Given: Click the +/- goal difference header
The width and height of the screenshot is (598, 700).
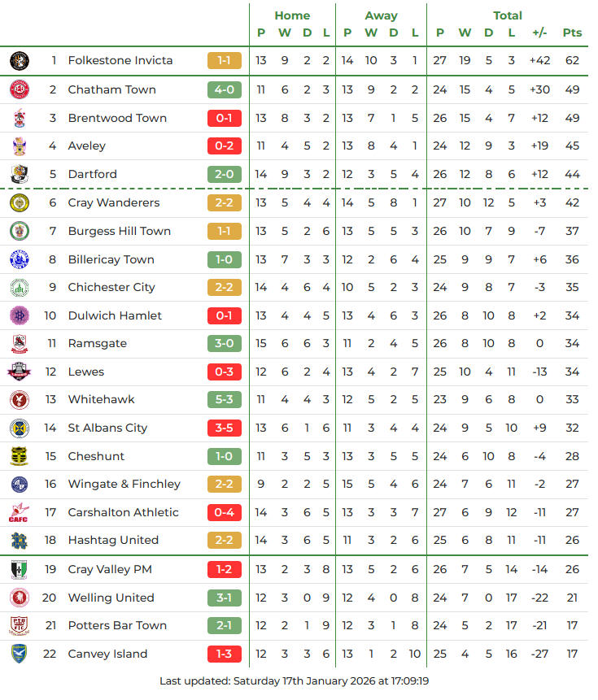Looking at the screenshot, I should click(539, 33).
